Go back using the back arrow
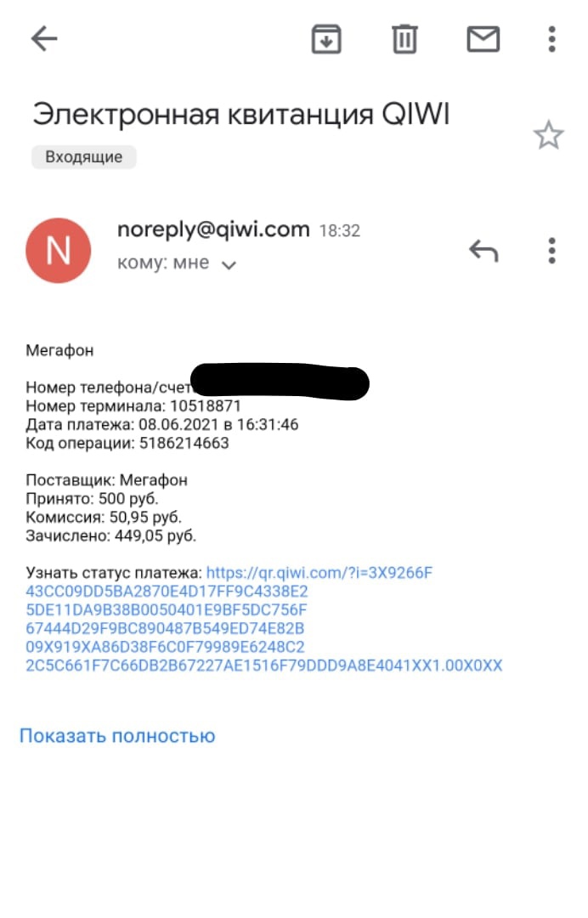The width and height of the screenshot is (588, 918). [43, 38]
